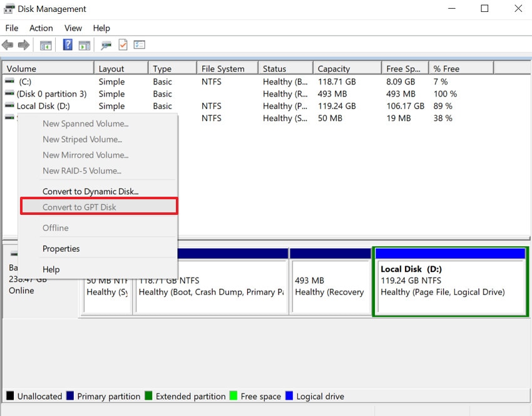Open the View menu

click(x=73, y=28)
